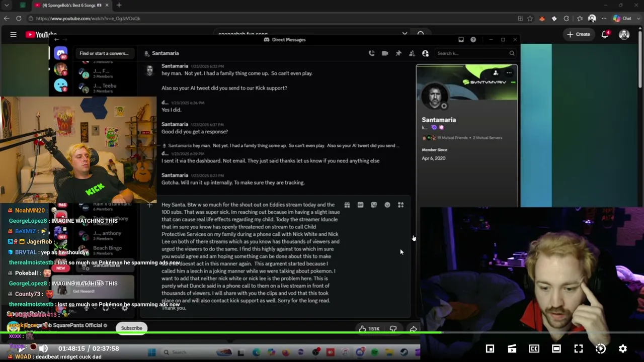
Task: Switch to the green-icon browser tab
Action: (x=23, y=5)
